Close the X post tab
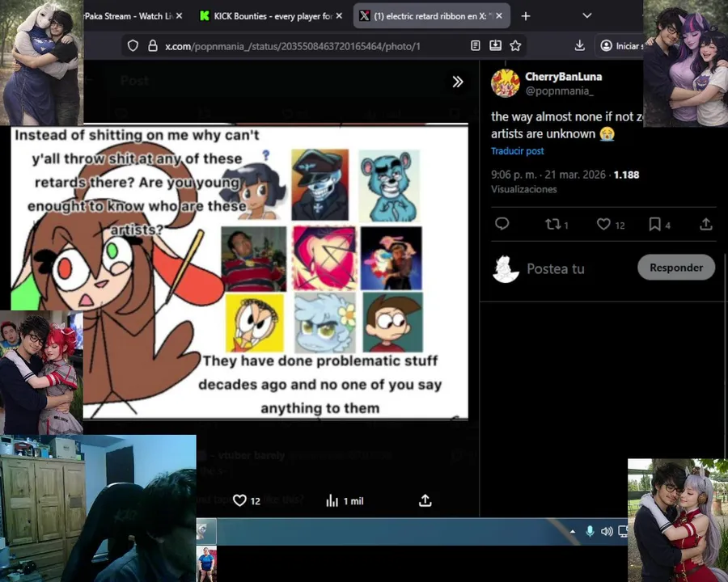The image size is (728, 582). point(499,16)
